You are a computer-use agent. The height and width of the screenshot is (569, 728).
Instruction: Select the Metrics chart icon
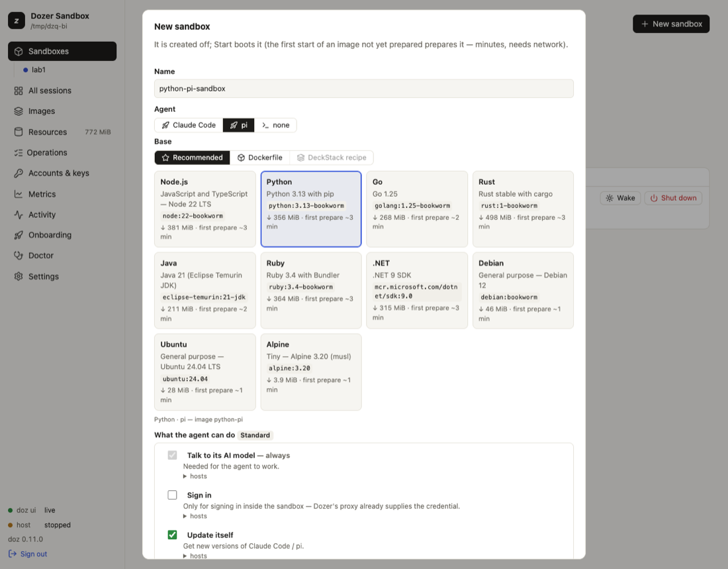click(x=19, y=194)
